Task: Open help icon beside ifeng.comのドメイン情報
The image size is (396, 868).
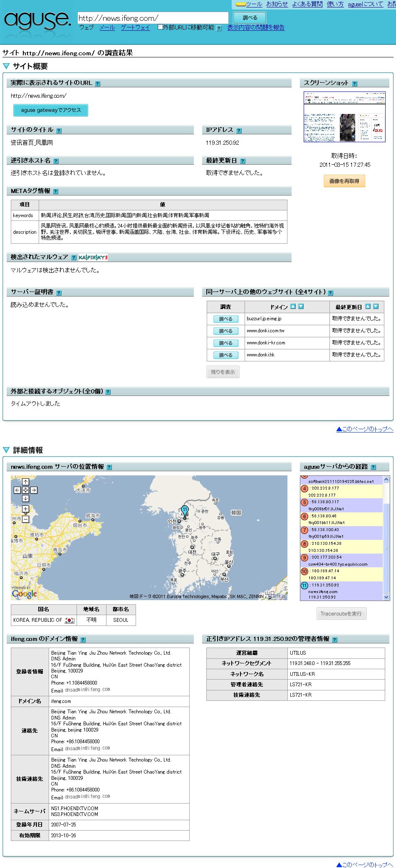Action: pos(83,640)
